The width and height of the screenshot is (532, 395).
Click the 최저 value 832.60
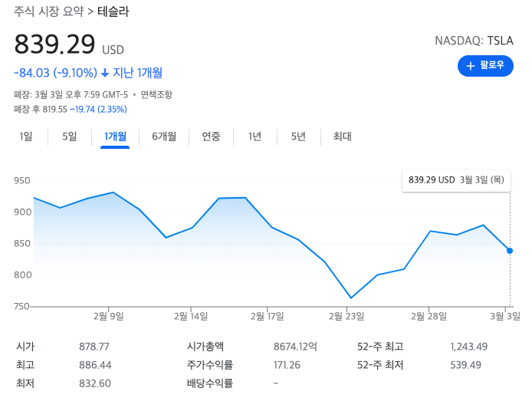[x=95, y=383]
